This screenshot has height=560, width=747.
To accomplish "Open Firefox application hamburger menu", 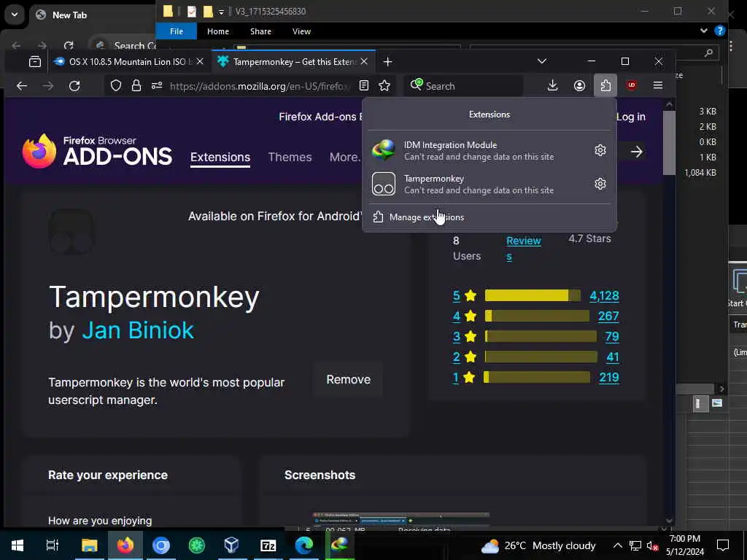I will click(658, 86).
